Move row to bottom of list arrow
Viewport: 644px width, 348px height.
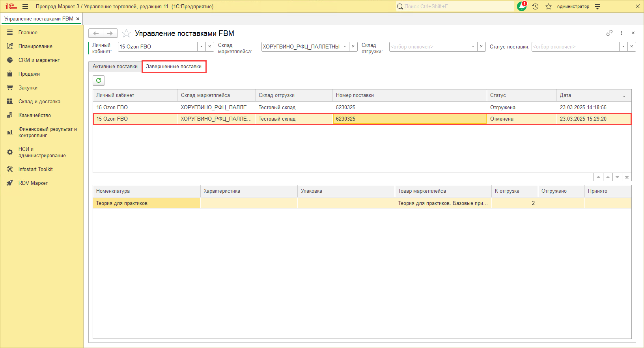(x=627, y=177)
